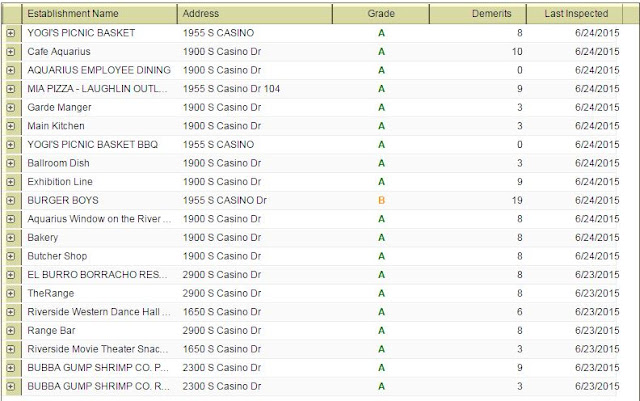Image resolution: width=640 pixels, height=401 pixels.
Task: Click address 1650 S Casino Dr for Riverside Movie Theater
Action: click(222, 349)
